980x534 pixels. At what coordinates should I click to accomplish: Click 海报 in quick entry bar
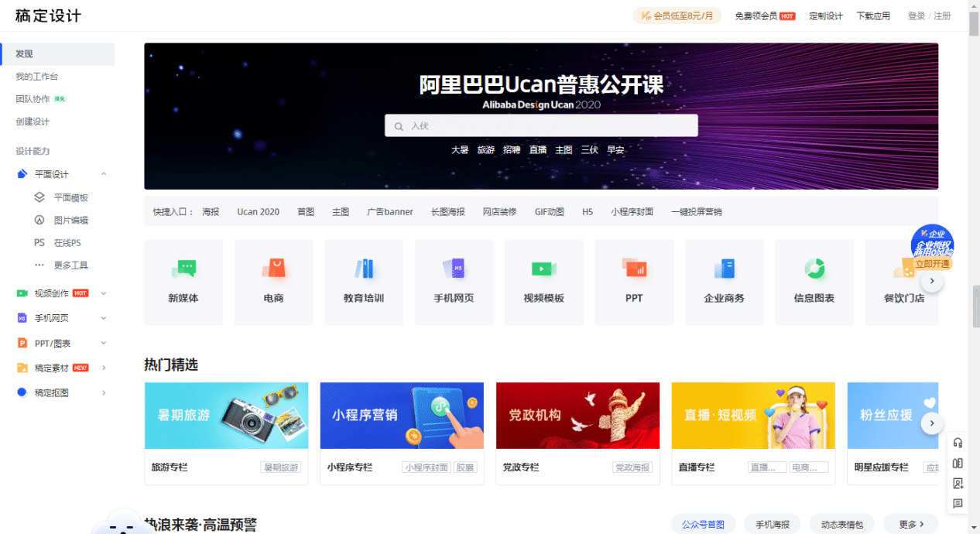pos(211,211)
